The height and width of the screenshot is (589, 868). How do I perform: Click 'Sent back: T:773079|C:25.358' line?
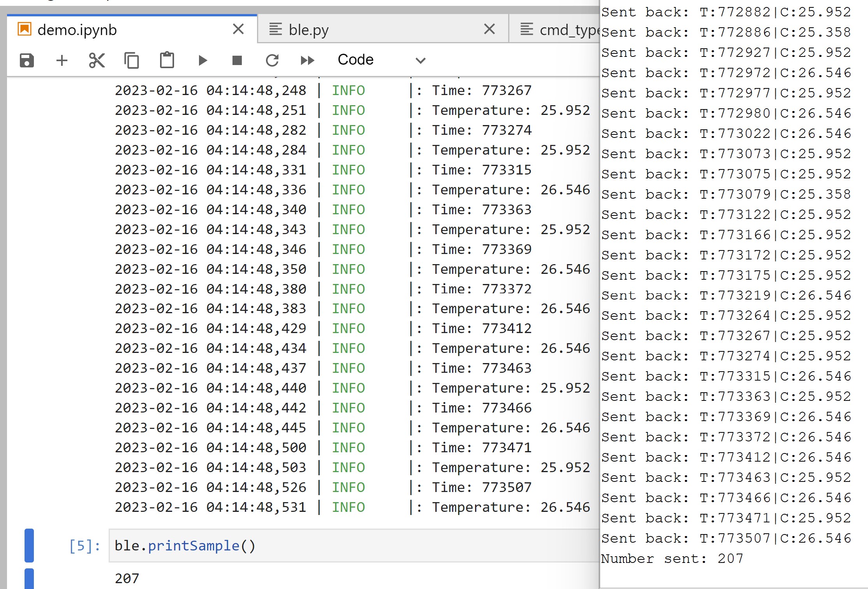coord(726,194)
